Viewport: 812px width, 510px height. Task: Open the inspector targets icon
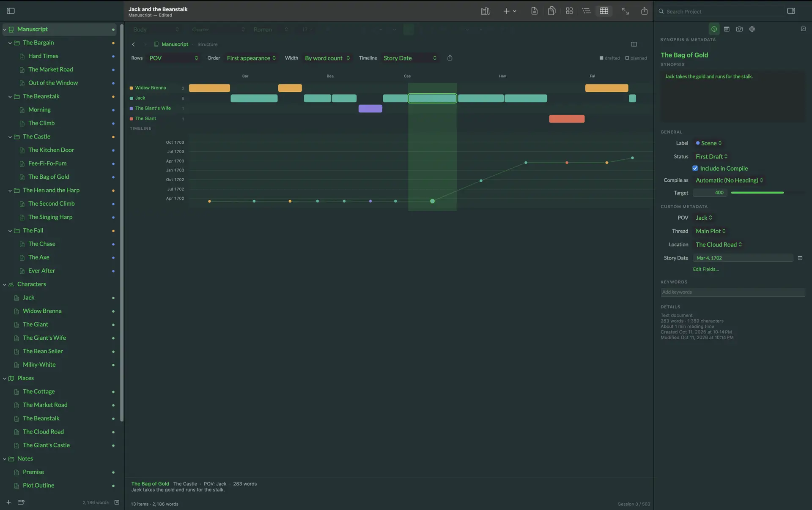(752, 29)
